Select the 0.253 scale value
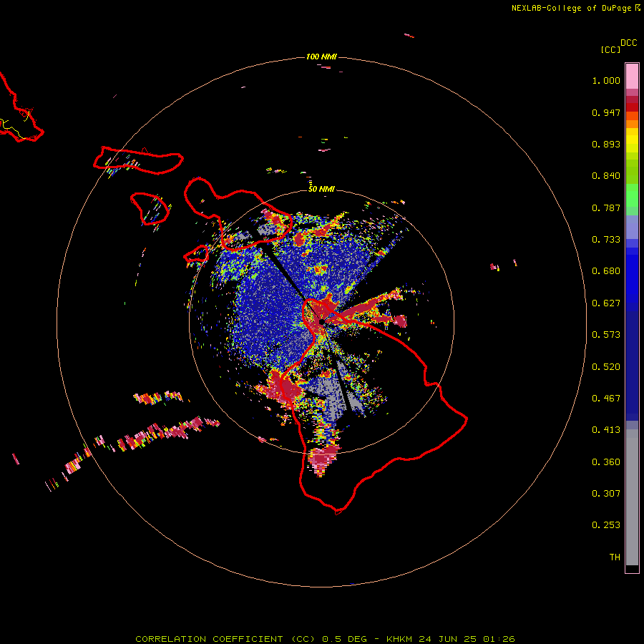644x644 pixels. [x=606, y=525]
